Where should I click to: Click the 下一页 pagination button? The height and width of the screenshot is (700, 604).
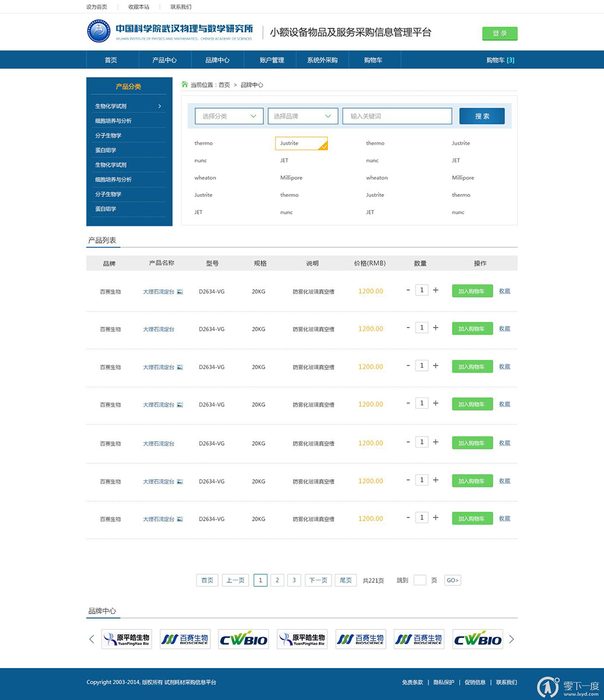pyautogui.click(x=318, y=580)
